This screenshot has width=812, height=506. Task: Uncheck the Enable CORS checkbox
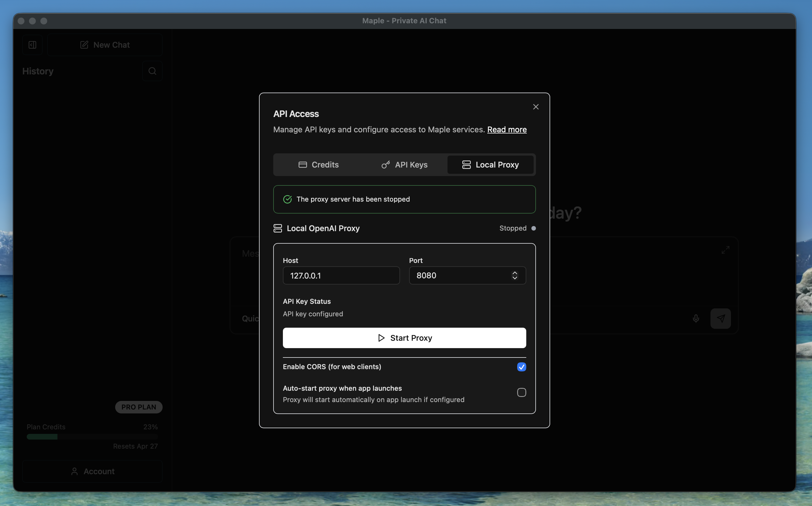pyautogui.click(x=521, y=367)
